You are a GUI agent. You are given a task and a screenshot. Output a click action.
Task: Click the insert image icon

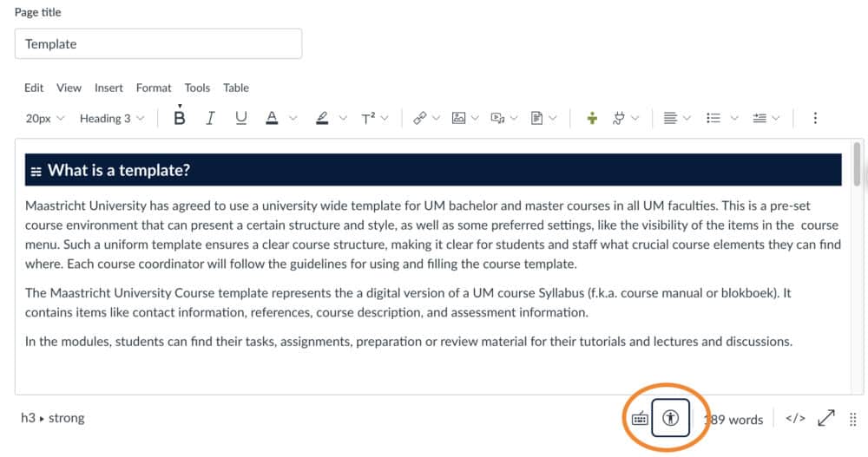(458, 118)
